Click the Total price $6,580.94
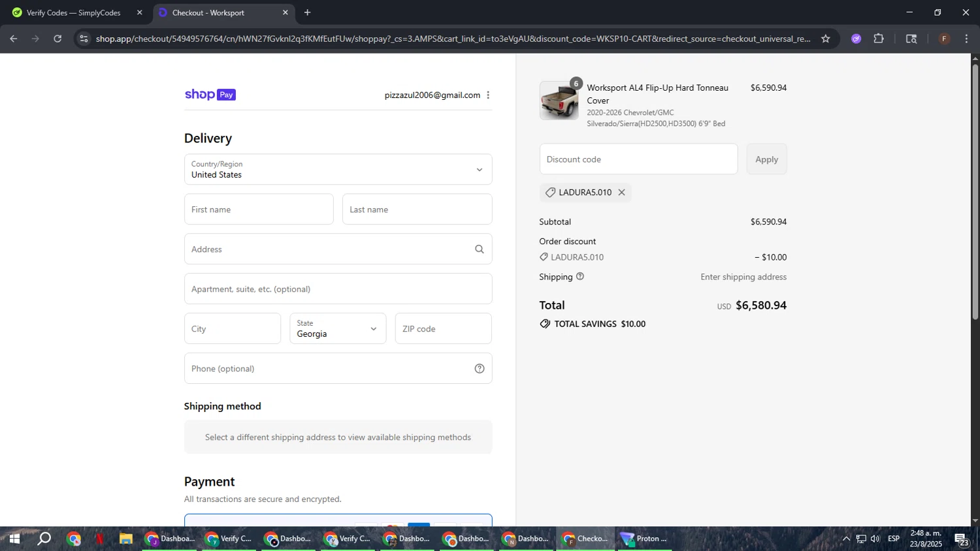The width and height of the screenshot is (980, 551). pos(761,306)
